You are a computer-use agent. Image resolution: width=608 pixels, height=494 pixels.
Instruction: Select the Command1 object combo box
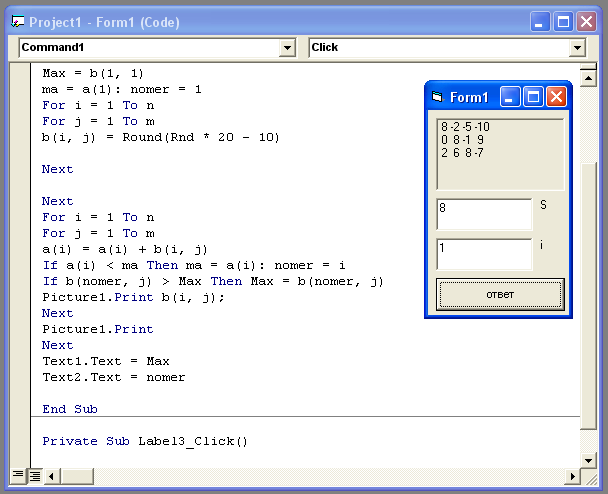pos(157,48)
